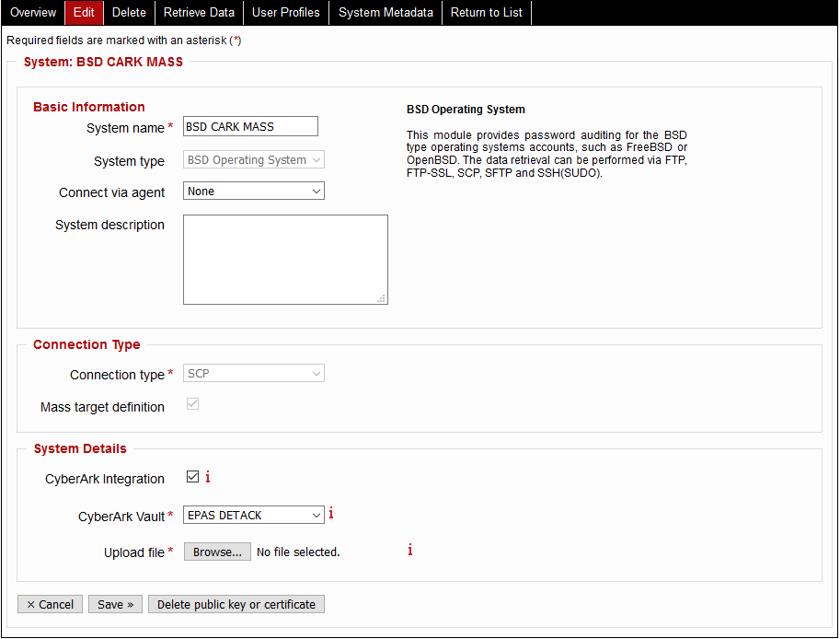Cancel editing the system
The width and height of the screenshot is (840, 639).
pos(50,604)
